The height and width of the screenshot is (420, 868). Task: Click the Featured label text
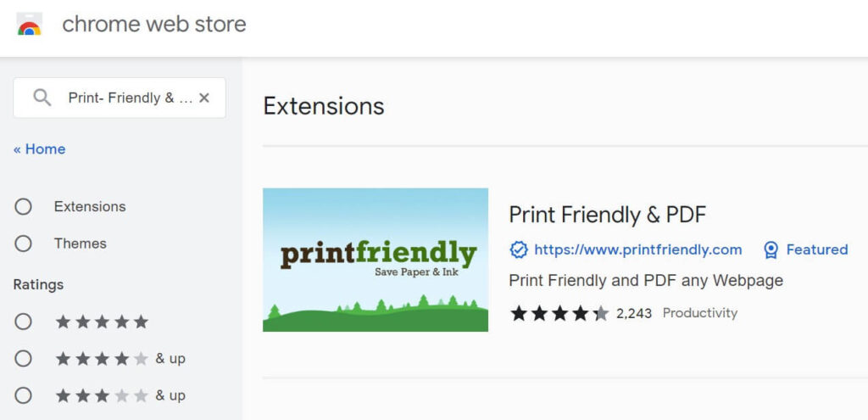[x=817, y=250]
